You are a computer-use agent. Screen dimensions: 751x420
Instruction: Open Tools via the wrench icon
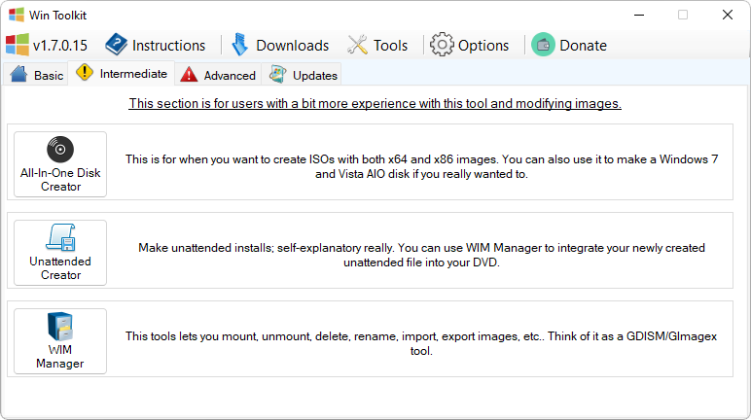357,45
